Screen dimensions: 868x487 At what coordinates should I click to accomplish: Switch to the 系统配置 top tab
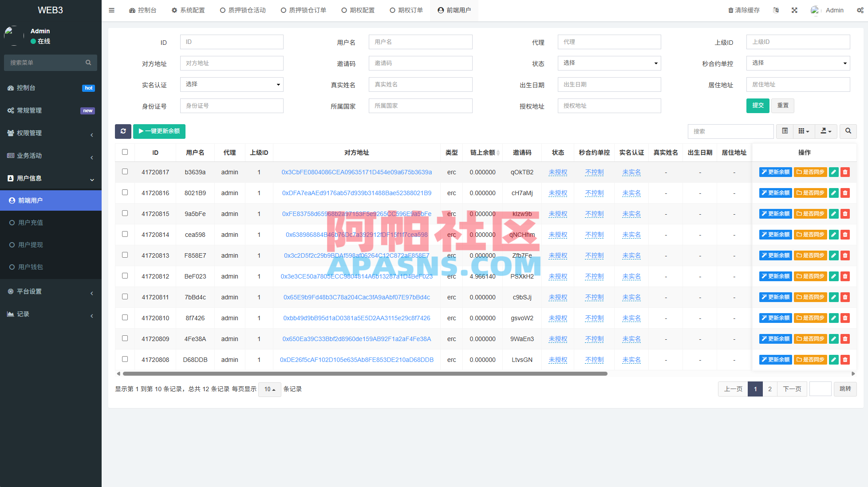(x=188, y=10)
